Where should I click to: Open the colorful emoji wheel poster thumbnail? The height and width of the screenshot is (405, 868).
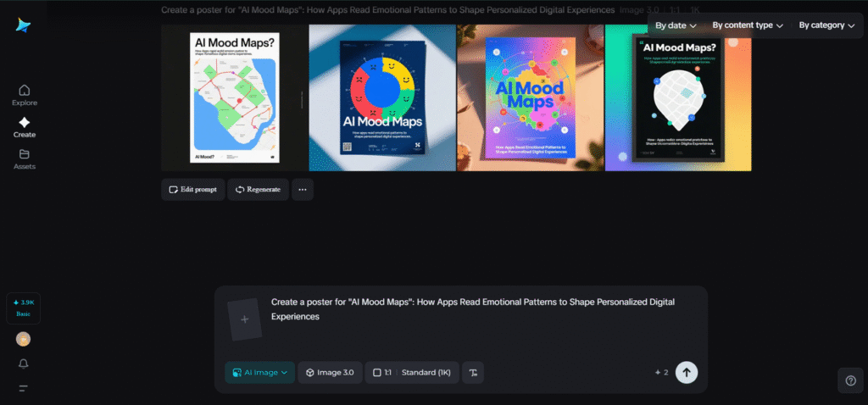click(x=382, y=97)
